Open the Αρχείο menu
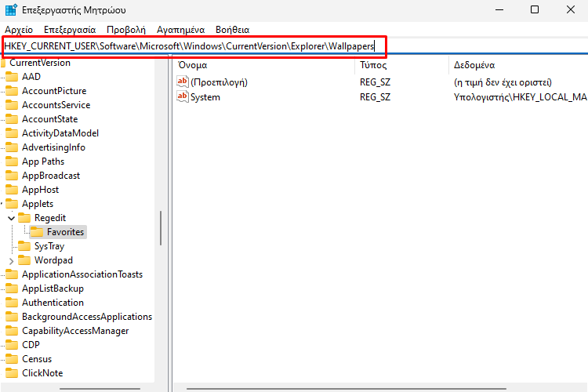 click(x=19, y=30)
